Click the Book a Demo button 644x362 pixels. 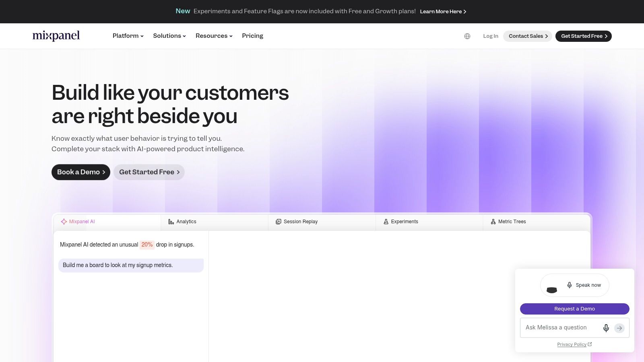(81, 172)
